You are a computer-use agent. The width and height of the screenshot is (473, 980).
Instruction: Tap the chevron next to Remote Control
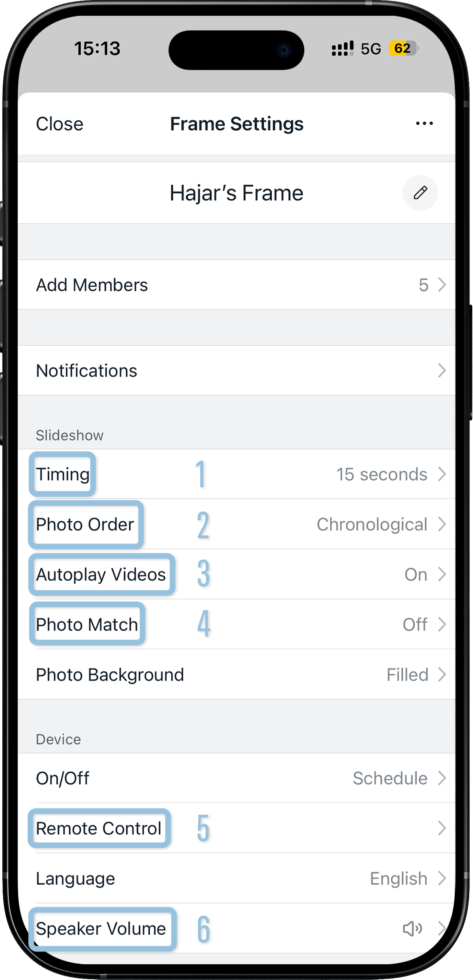441,828
